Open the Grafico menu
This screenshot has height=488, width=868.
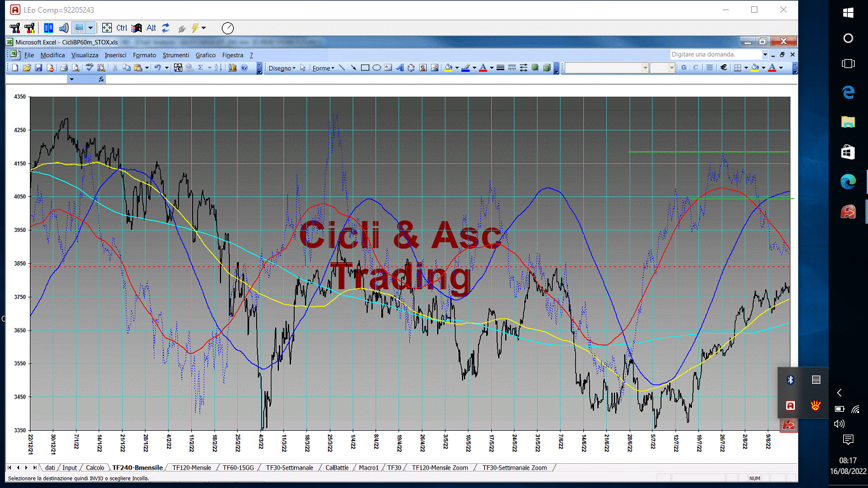[x=205, y=55]
